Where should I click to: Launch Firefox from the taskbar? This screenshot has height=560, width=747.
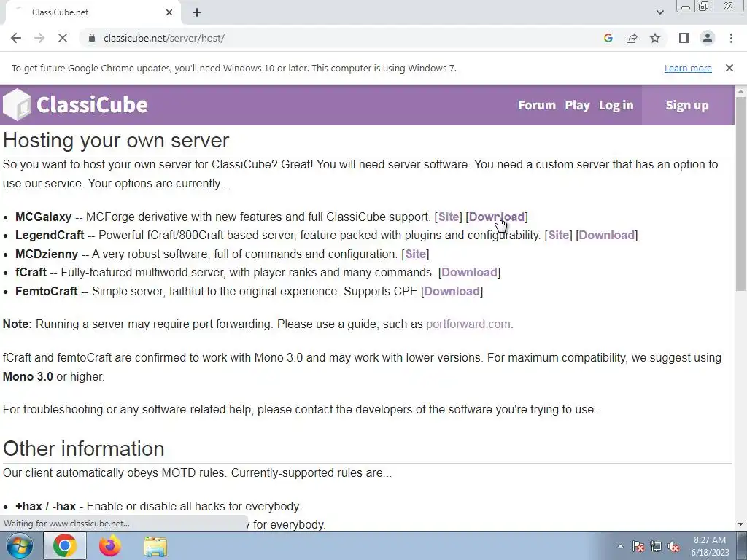click(110, 545)
